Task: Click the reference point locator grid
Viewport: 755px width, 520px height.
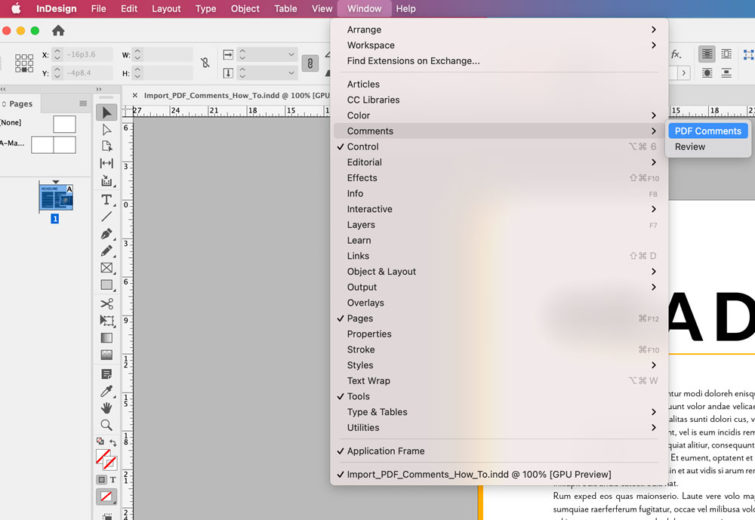Action: tap(24, 63)
